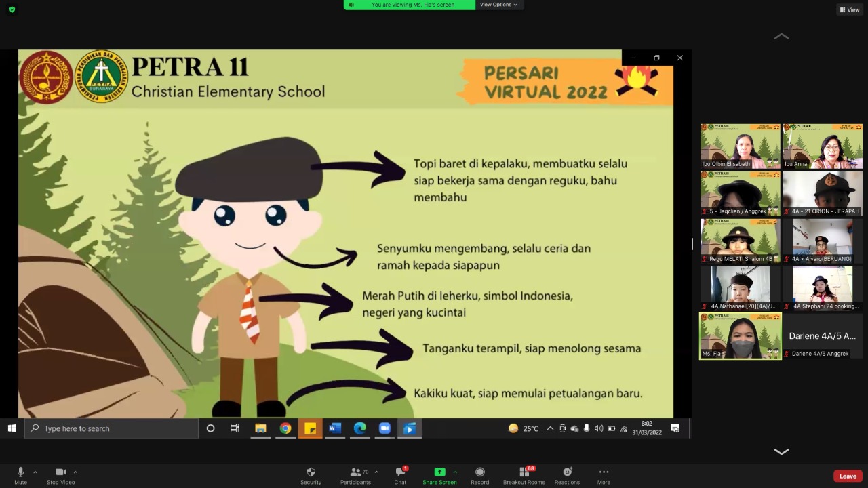Open the volume control in system tray
868x488 pixels.
coord(598,428)
